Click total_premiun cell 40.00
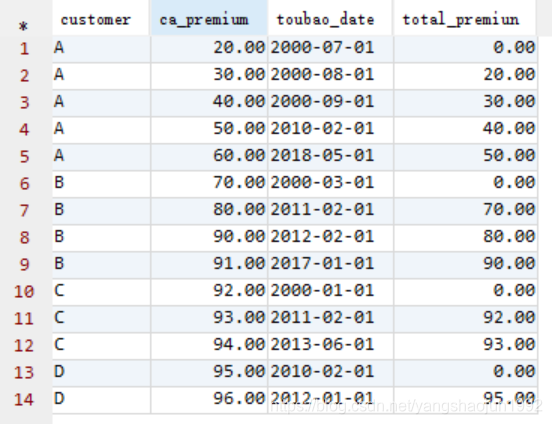Viewport: 552px width, 424px height. [x=465, y=130]
